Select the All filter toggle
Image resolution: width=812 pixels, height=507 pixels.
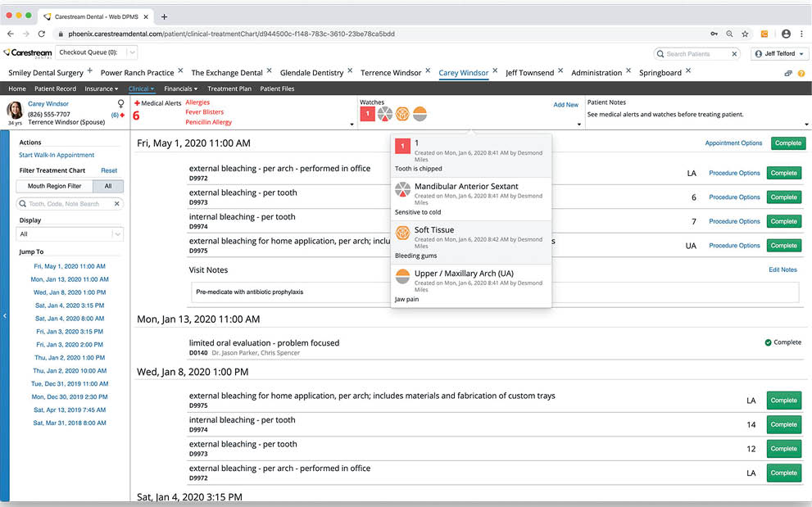tap(107, 186)
